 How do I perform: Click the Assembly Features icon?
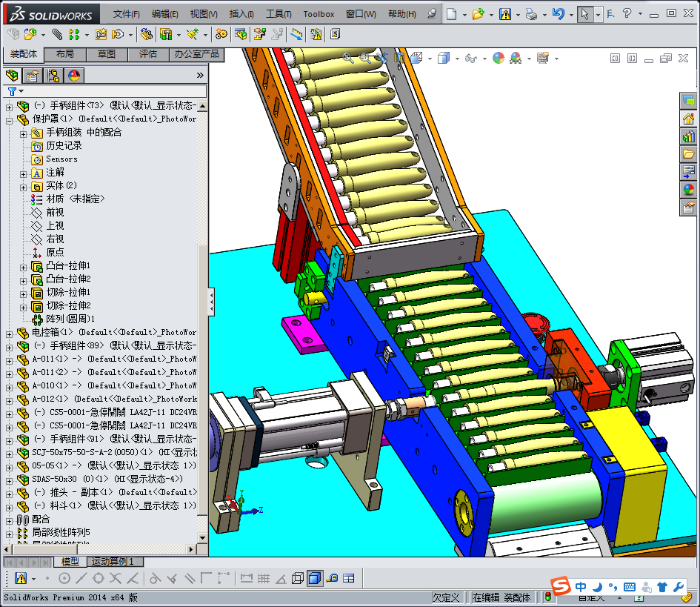166,34
